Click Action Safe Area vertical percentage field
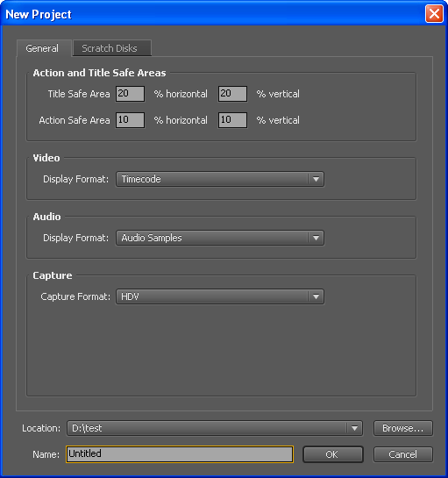 232,120
